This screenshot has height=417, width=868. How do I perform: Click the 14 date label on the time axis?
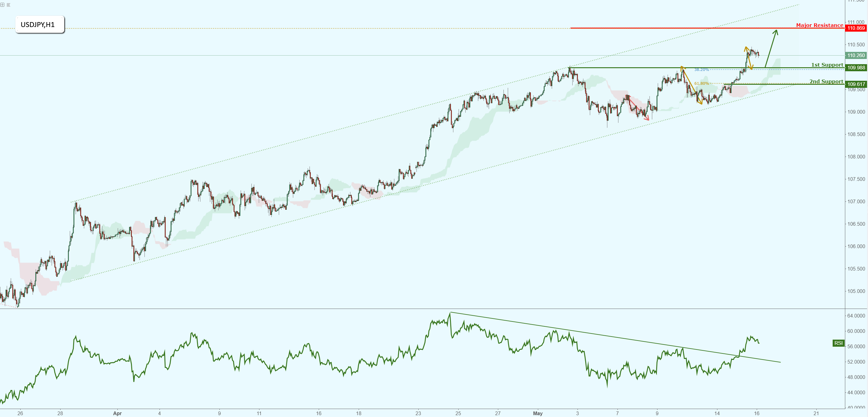coord(717,413)
